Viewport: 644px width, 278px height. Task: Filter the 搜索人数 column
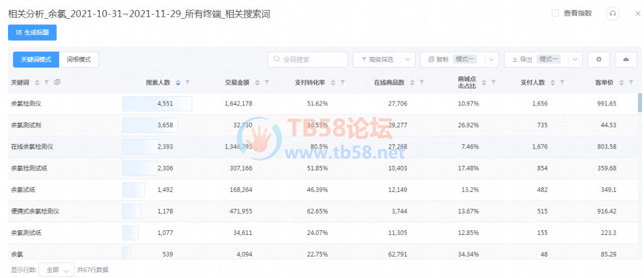pos(188,83)
